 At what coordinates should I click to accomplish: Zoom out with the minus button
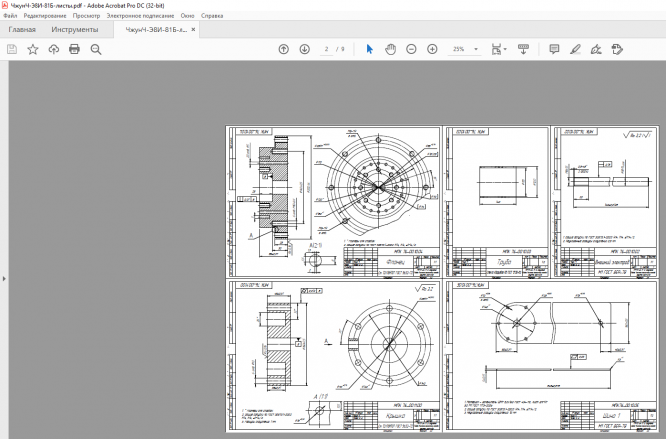412,49
